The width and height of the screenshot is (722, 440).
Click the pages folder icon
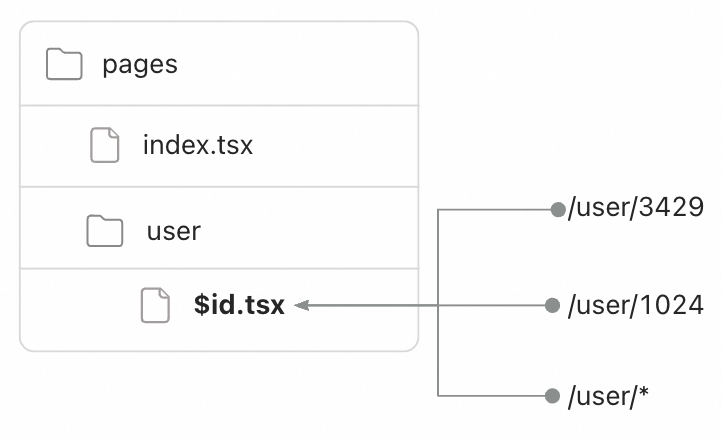pyautogui.click(x=64, y=65)
